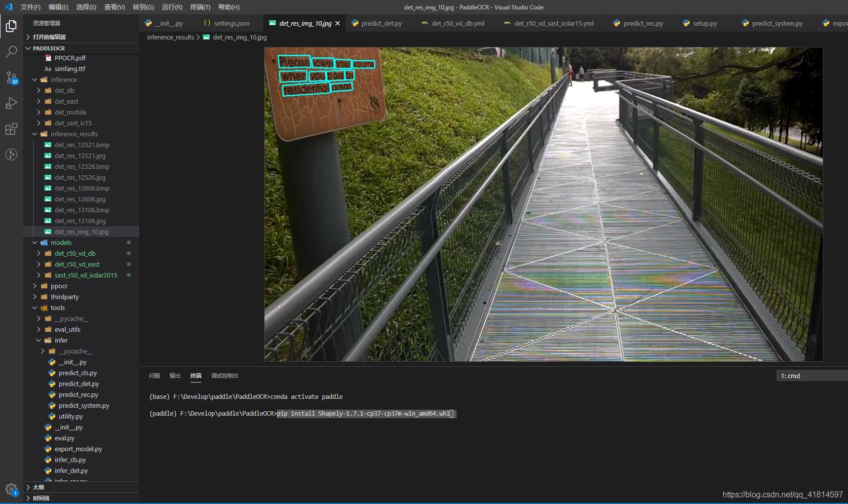Screen dimensions: 848x504
Task: Expand the det_db folder
Action: coord(39,90)
